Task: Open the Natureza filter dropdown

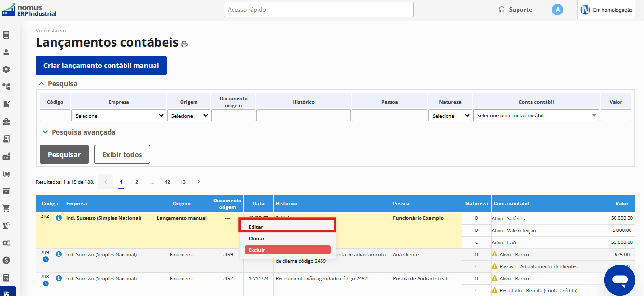Action: (450, 116)
